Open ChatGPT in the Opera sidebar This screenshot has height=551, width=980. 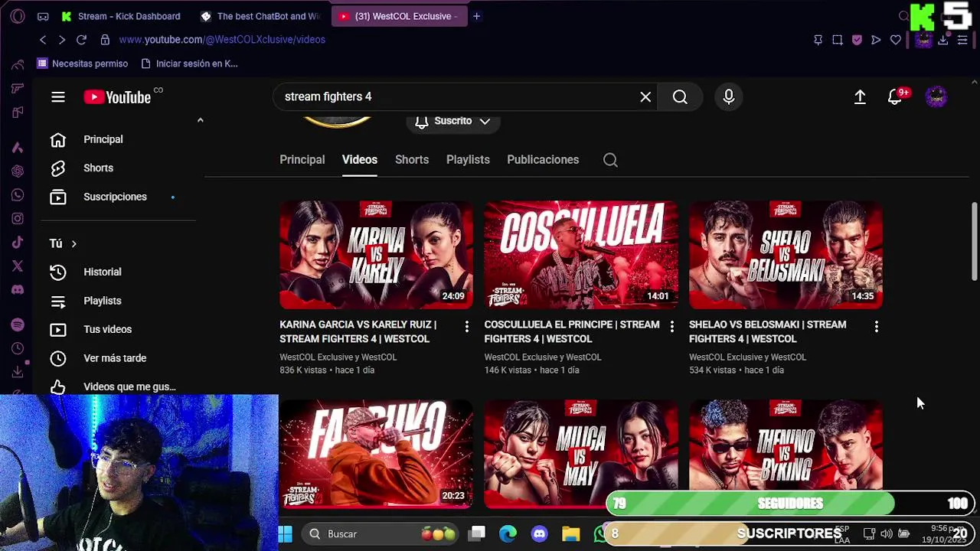[18, 171]
